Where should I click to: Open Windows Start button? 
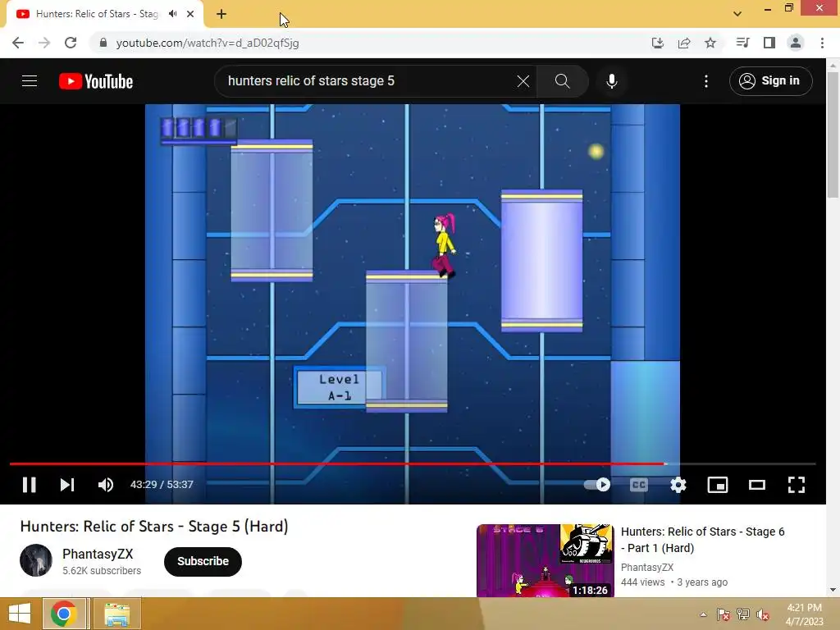20,614
